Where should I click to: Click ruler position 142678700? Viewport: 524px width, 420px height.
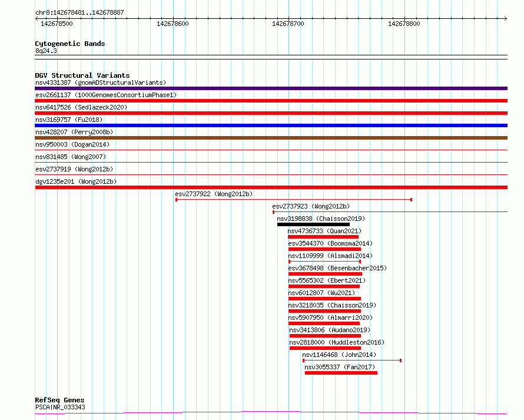288,24
